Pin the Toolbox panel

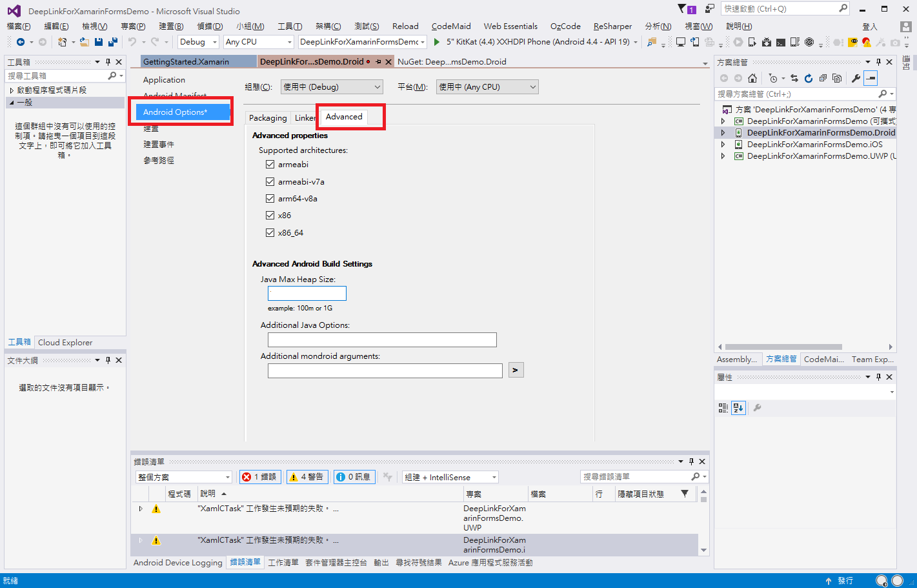click(x=108, y=62)
